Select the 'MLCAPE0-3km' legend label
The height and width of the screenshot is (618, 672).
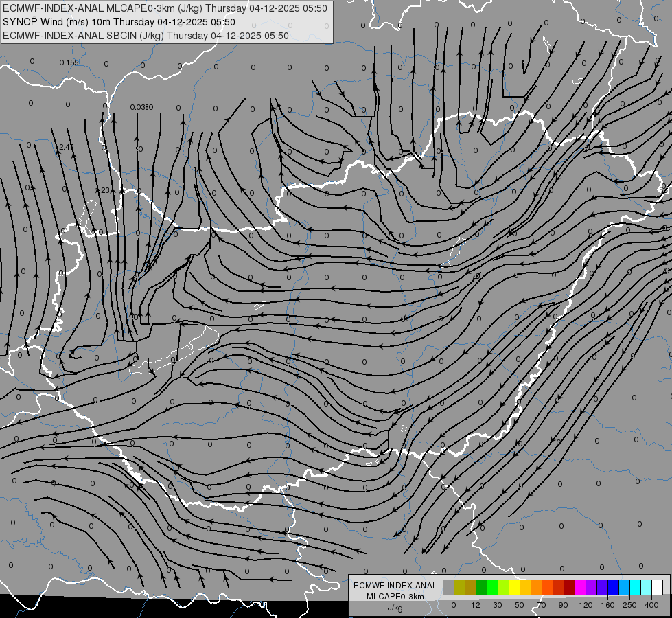point(395,597)
